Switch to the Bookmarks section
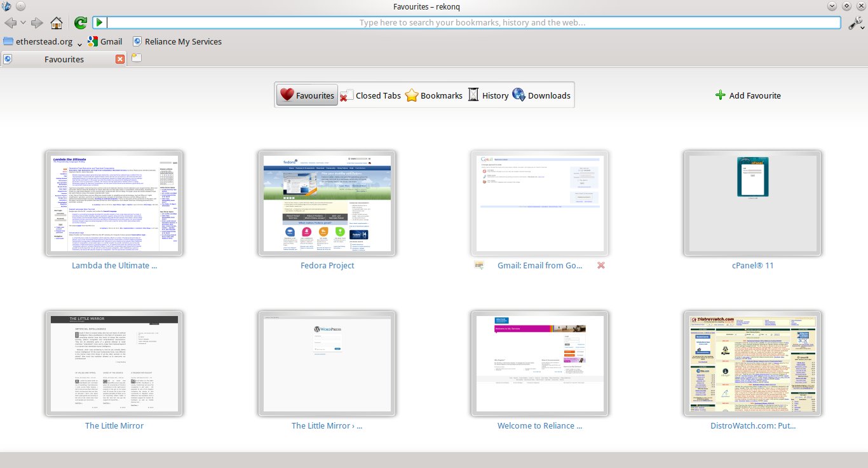The height and width of the screenshot is (468, 868). tap(434, 95)
